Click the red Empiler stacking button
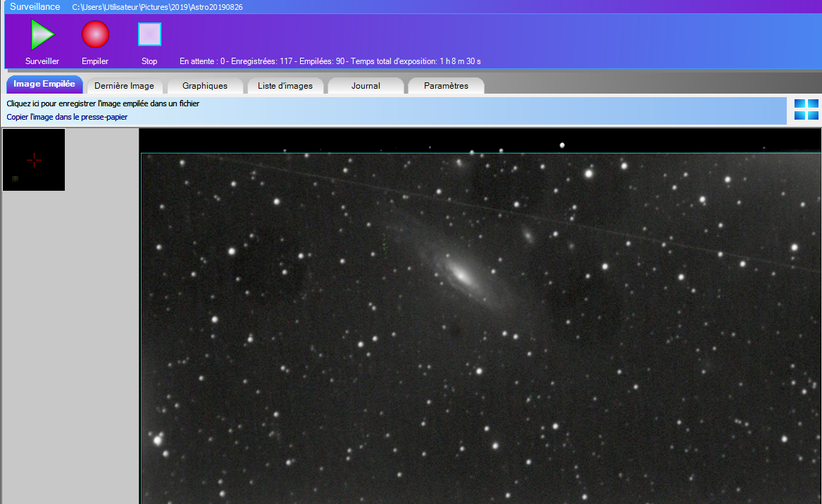 [95, 34]
